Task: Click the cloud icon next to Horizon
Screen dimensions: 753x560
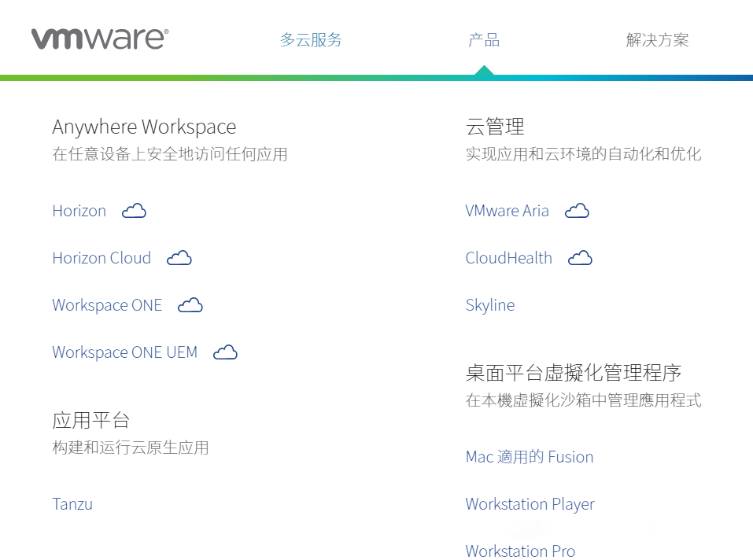Action: coord(133,211)
